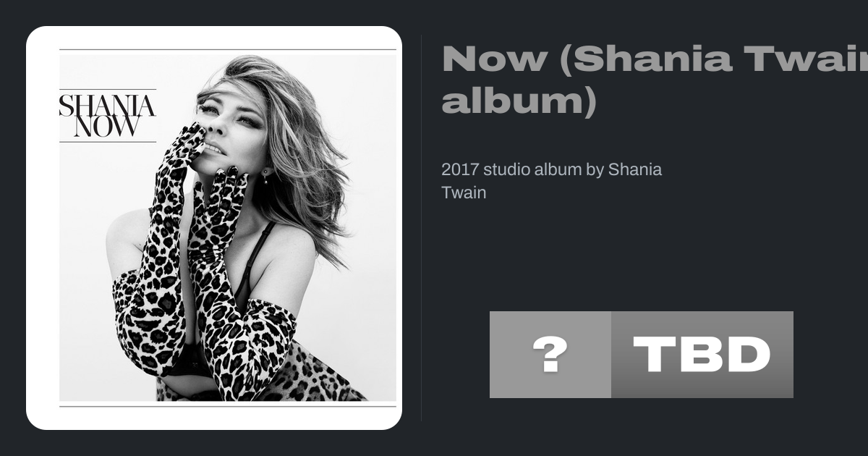Image resolution: width=868 pixels, height=456 pixels.
Task: Click the NOW word on the cover
Action: [107, 127]
